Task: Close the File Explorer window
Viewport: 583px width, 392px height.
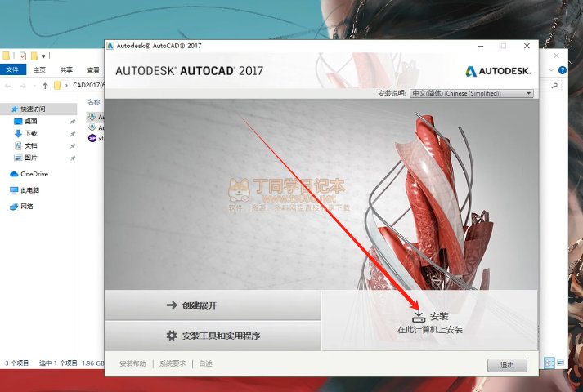Action: 556,56
